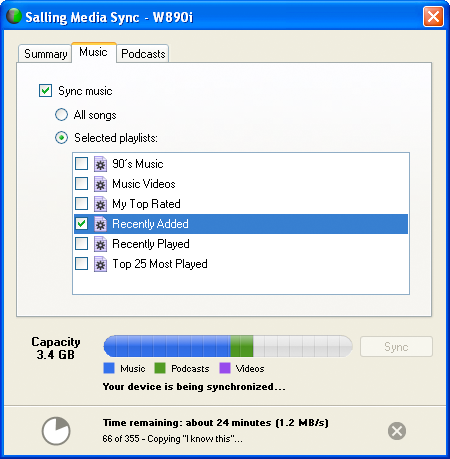Click the 90's Music smart playlist icon
This screenshot has width=450, height=459.
click(x=100, y=164)
